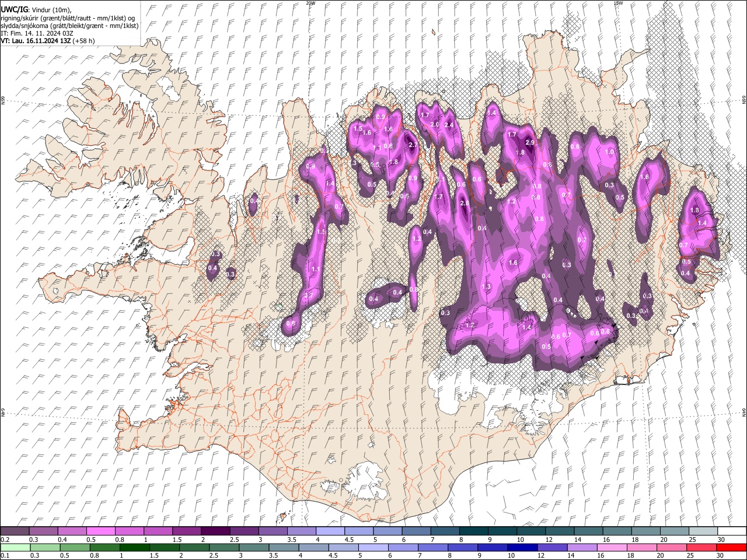Viewport: 747px width, 560px height.
Task: Click the 2.0 precipitation value on the map
Action: pos(434,124)
